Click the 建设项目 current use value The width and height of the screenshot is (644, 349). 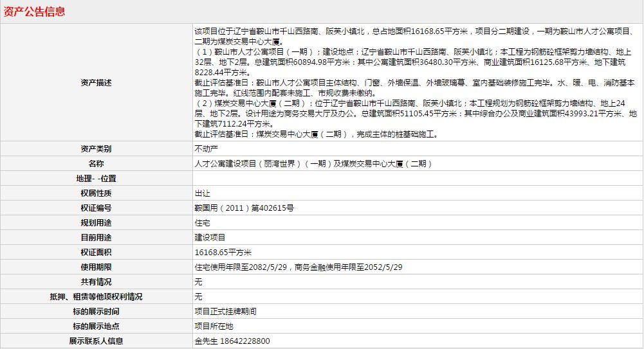210,238
